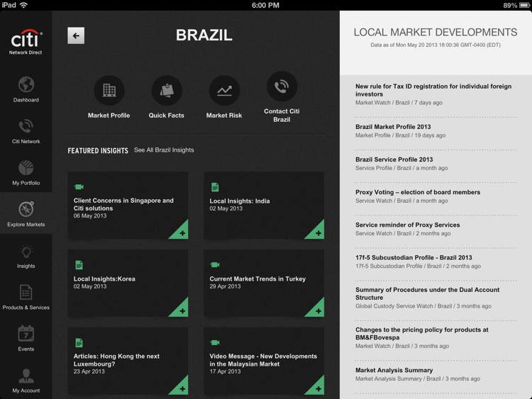Click the My Portfolio sidebar label

(26, 183)
